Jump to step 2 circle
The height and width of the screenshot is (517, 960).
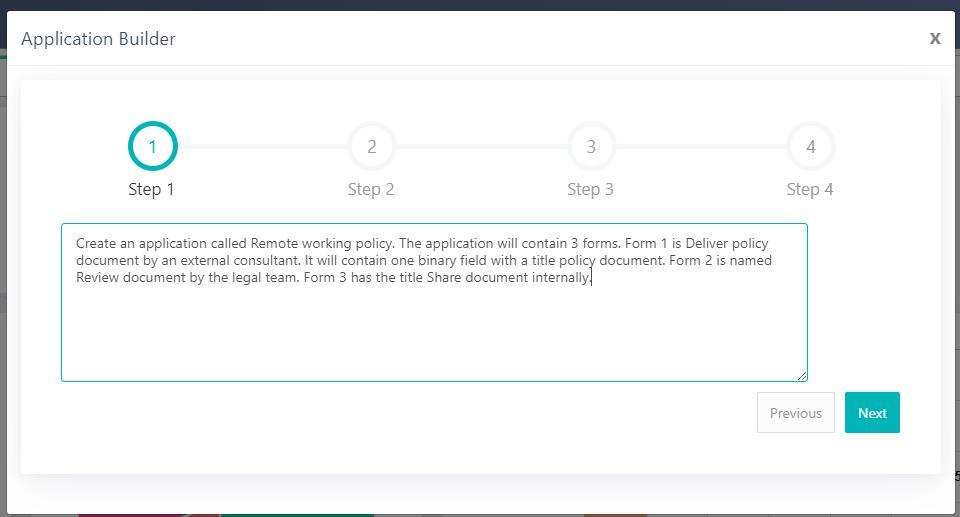click(371, 147)
